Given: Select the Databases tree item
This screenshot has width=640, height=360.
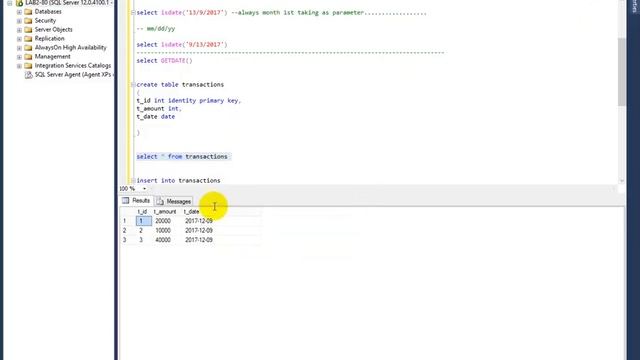Looking at the screenshot, I should [x=48, y=12].
